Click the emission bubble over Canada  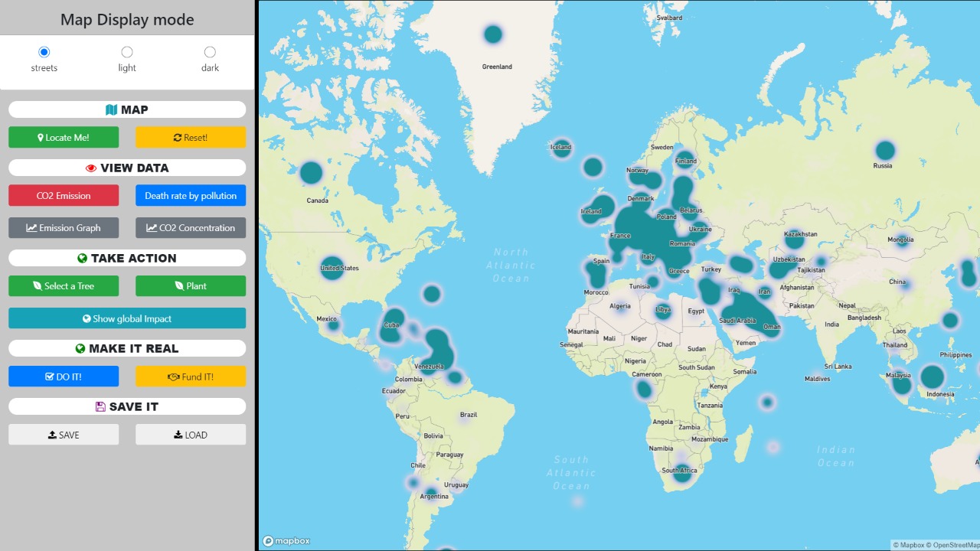[311, 173]
